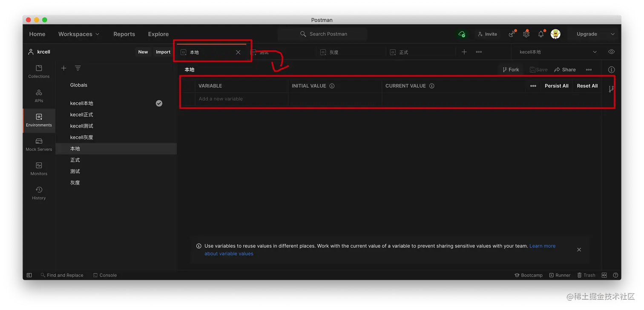Go to Home in top navigation
This screenshot has height=310, width=644.
(37, 34)
